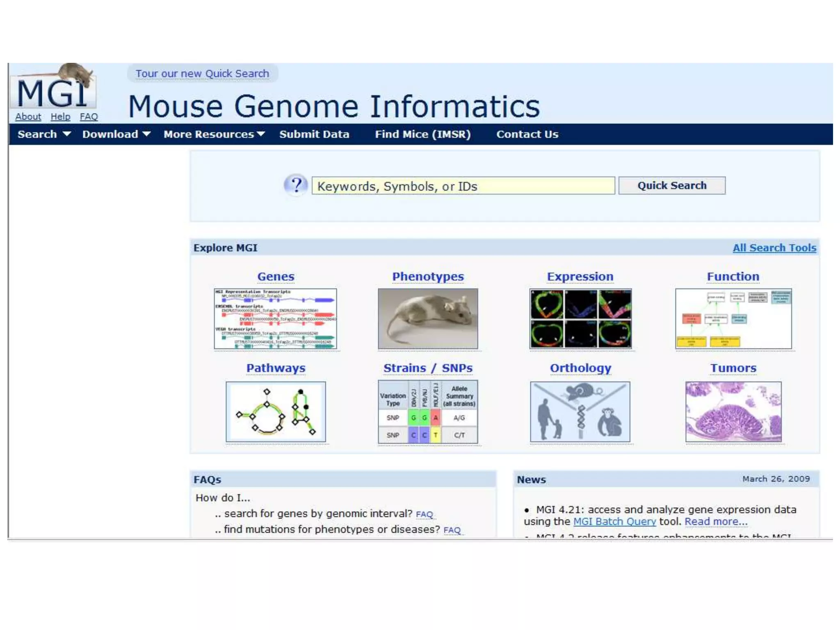Open the MGI Batch Query link
840x630 pixels.
point(614,521)
